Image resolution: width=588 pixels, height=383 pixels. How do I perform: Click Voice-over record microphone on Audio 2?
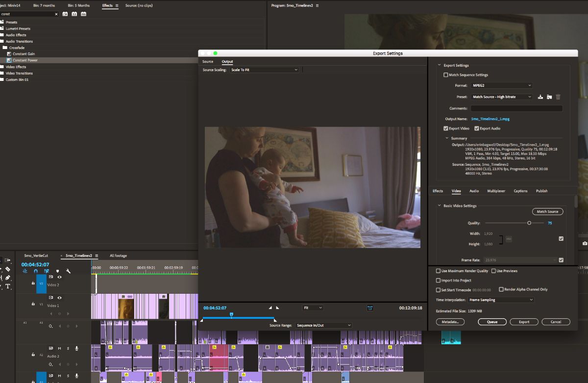(76, 348)
